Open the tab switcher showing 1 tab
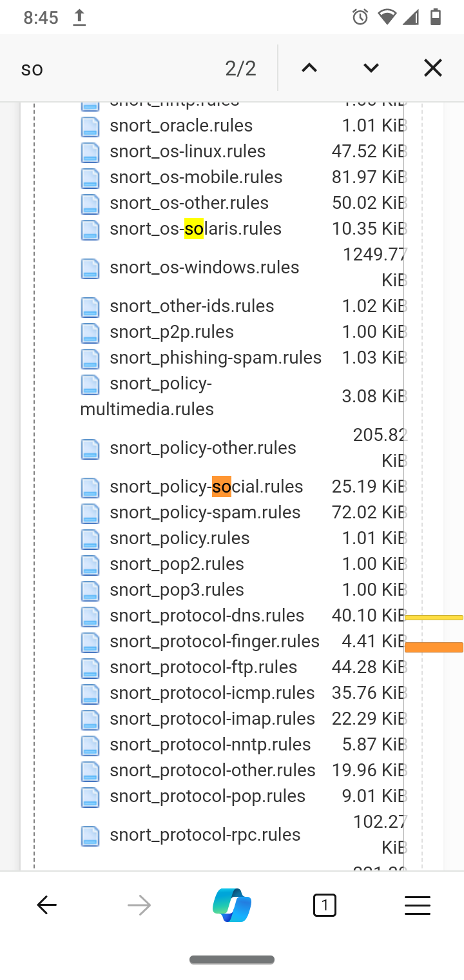Image resolution: width=464 pixels, height=980 pixels. click(x=325, y=905)
